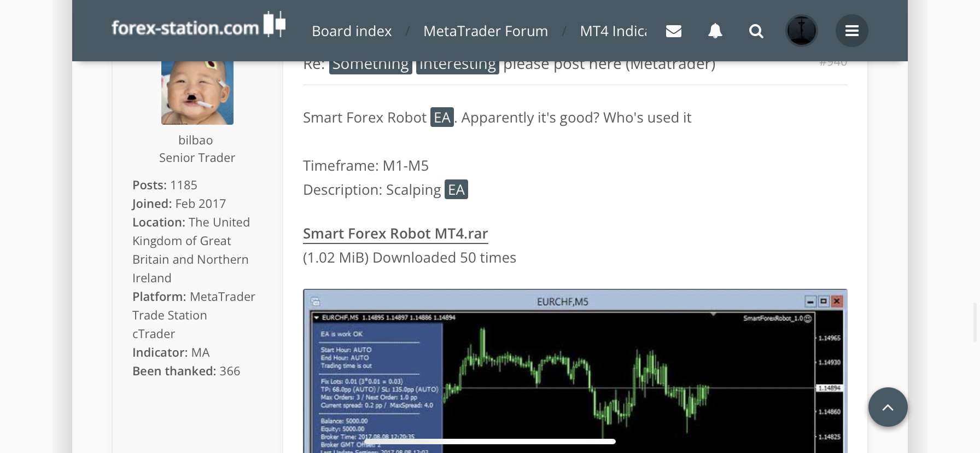Click the highlighted EA tag after 'Smart Forex Robot'

[x=442, y=118]
